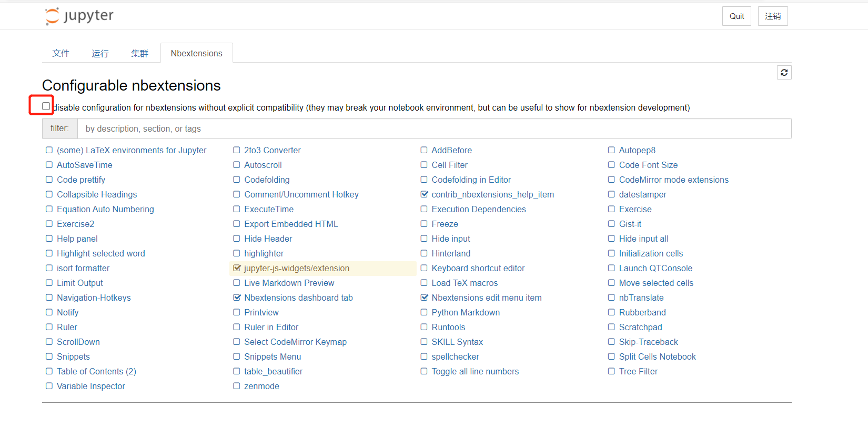Select the Load TeX macros link
Image resolution: width=868 pixels, height=436 pixels.
[465, 283]
